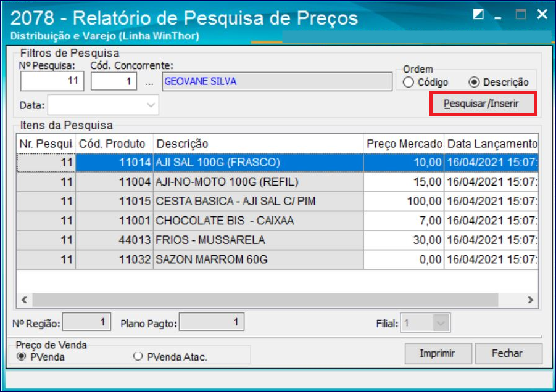Click the Plano Pagto field
Screen dimensions: 556x392
coord(211,322)
